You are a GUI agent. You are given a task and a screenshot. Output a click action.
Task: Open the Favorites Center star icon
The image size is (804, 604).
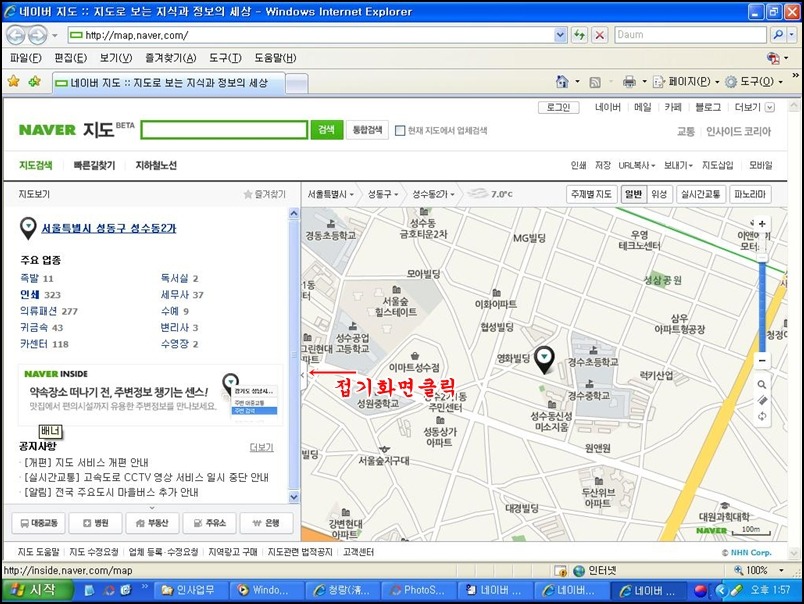(14, 81)
